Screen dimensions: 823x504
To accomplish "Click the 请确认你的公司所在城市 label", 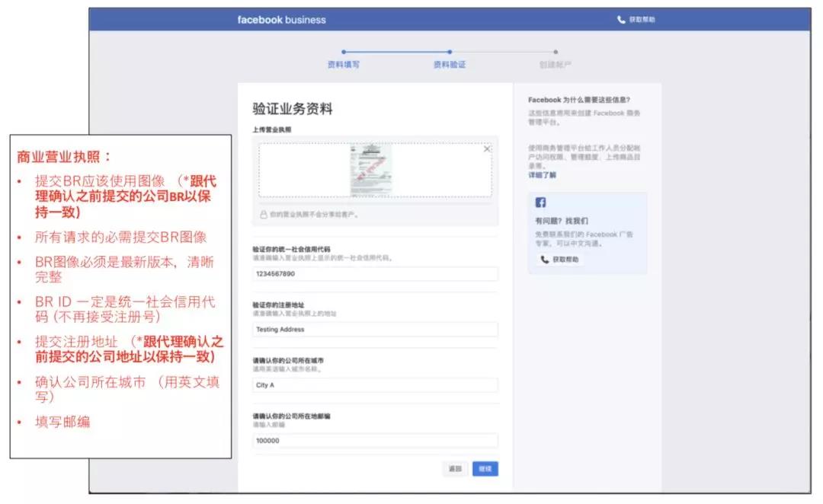I will pos(288,360).
